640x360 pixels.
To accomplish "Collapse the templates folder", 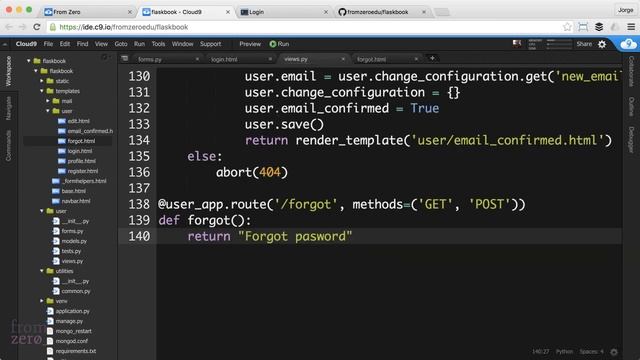I will pyautogui.click(x=42, y=91).
